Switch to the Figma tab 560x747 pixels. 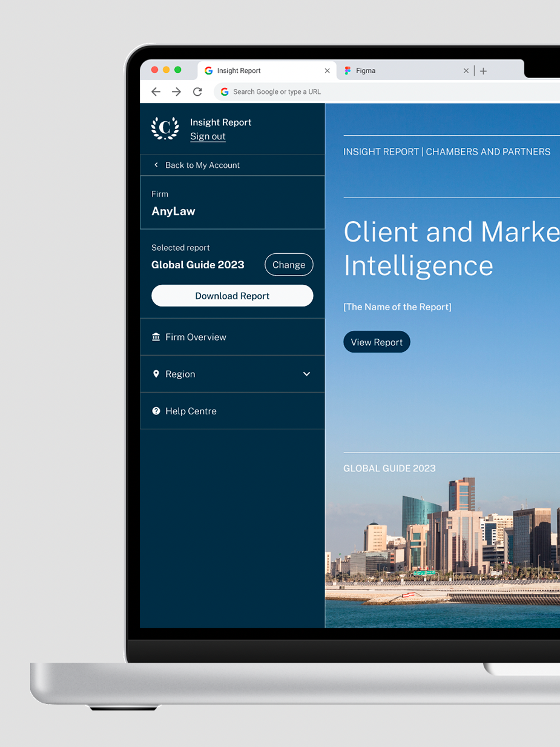pos(406,70)
